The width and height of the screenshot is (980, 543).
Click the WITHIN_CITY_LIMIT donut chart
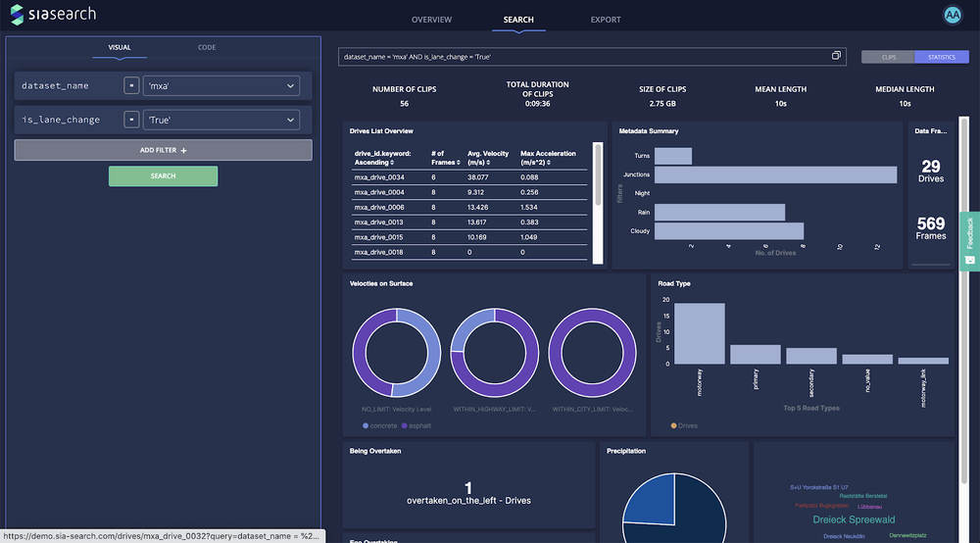[592, 353]
